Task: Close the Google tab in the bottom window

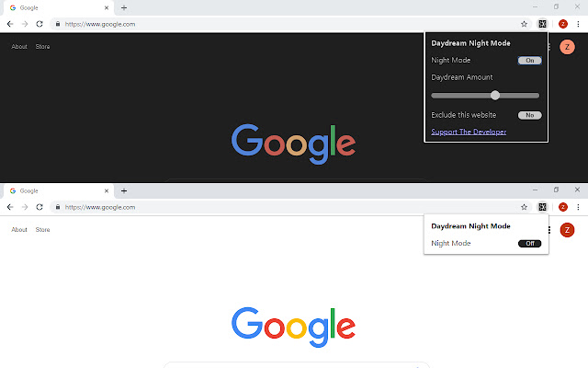Action: (107, 190)
